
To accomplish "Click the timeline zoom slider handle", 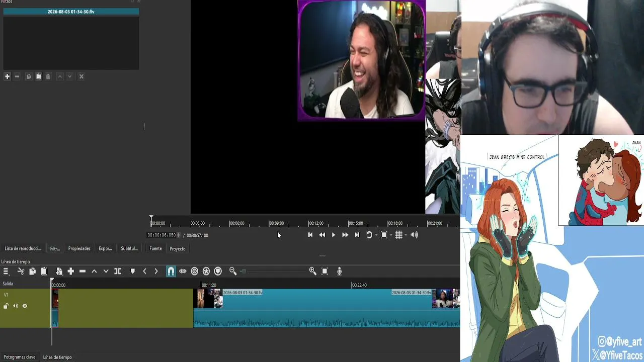I will 244,271.
